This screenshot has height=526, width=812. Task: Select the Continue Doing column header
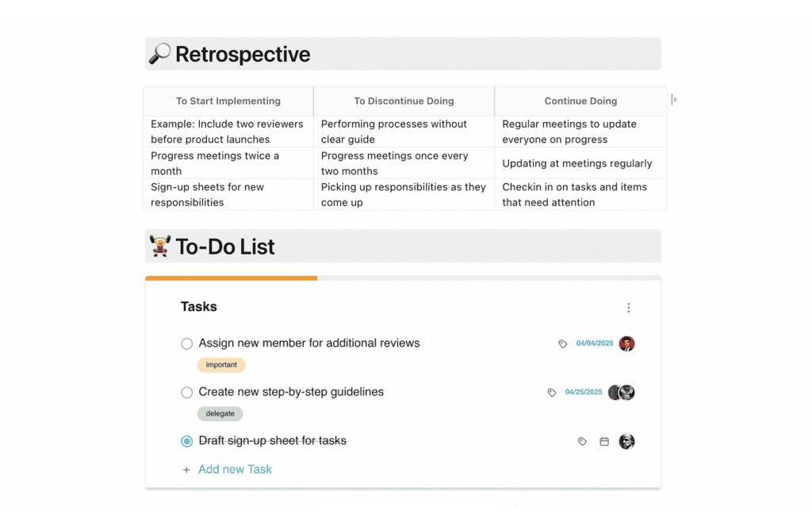pos(580,101)
